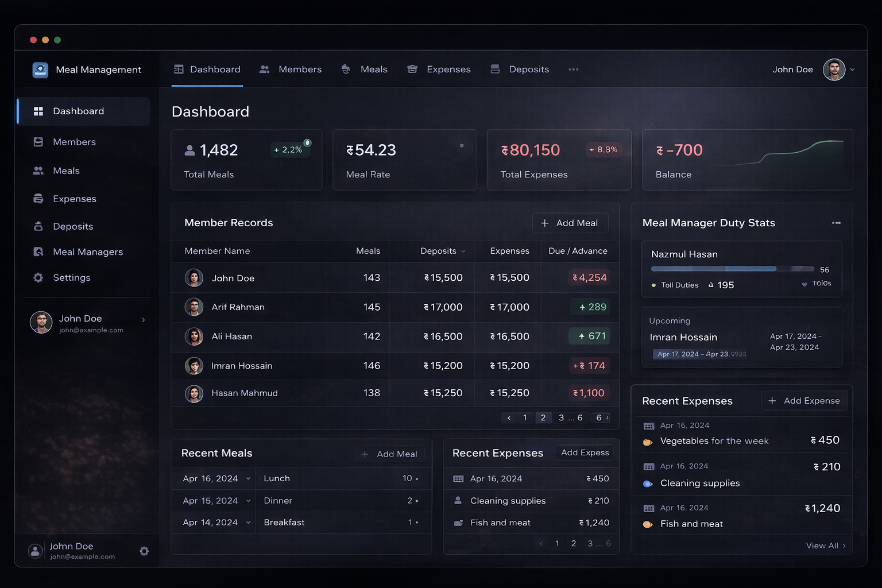
Task: Click the Expenses icon in top navigation
Action: (412, 69)
